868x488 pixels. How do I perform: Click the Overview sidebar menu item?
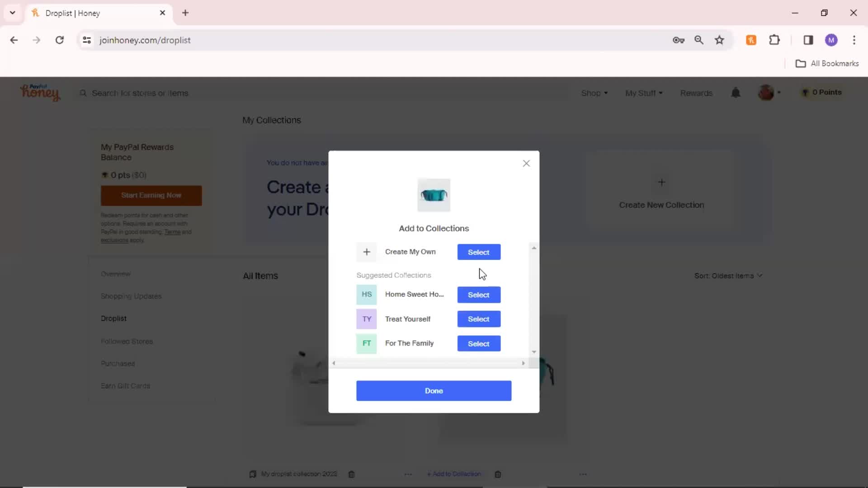(116, 273)
